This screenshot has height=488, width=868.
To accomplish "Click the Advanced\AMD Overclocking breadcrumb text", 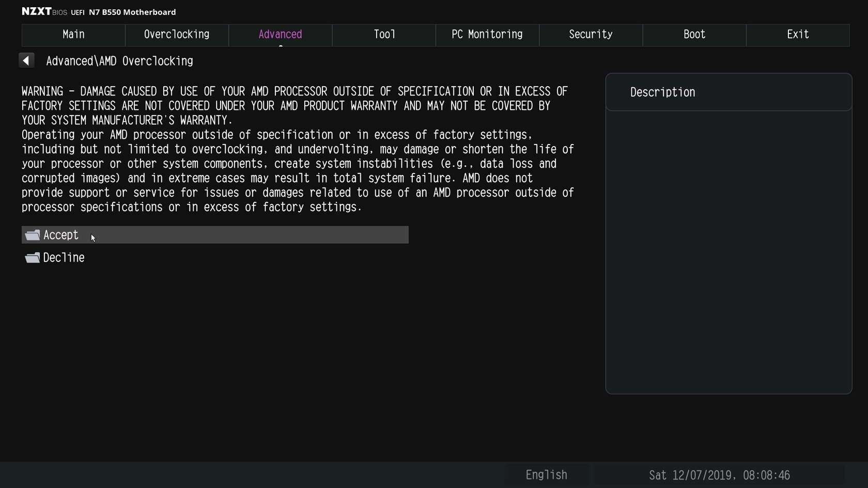I will [x=119, y=61].
